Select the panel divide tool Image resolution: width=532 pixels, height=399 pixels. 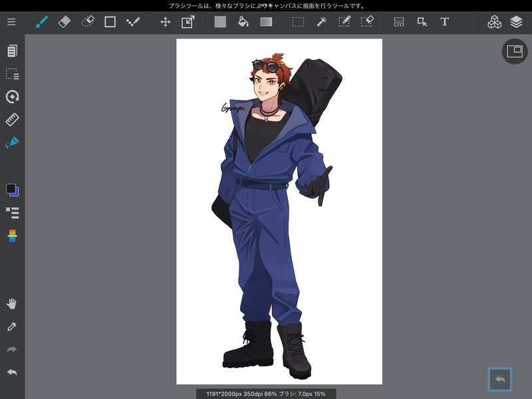pyautogui.click(x=399, y=22)
